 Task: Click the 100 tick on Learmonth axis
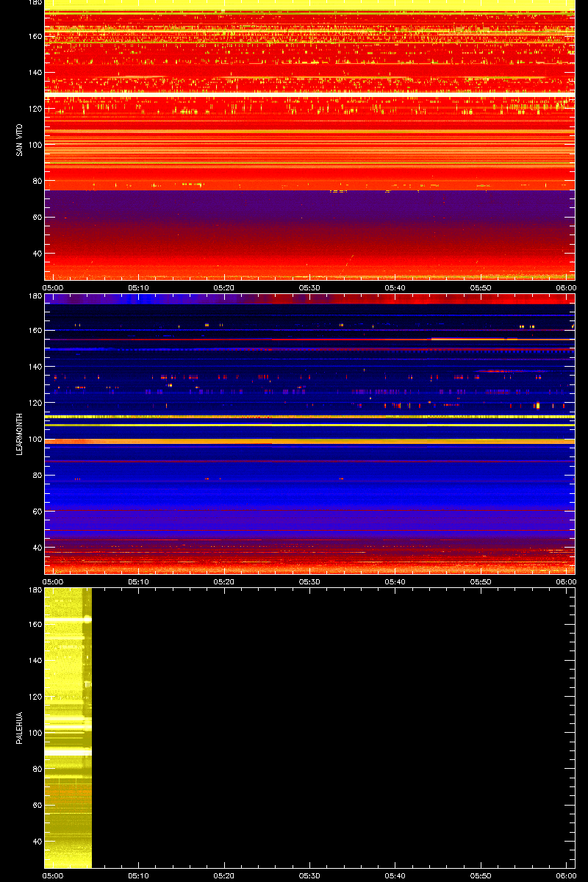pyautogui.click(x=35, y=438)
